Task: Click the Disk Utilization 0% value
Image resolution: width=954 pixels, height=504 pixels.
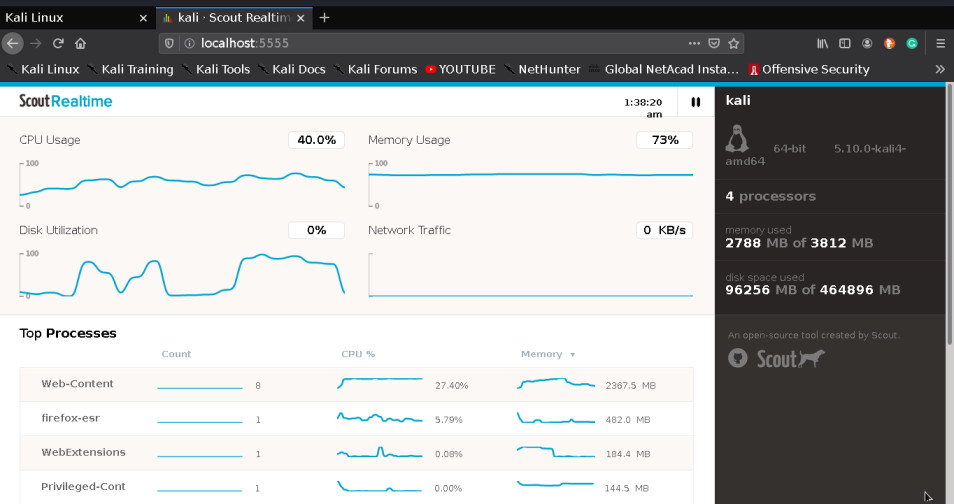Action: pyautogui.click(x=316, y=230)
